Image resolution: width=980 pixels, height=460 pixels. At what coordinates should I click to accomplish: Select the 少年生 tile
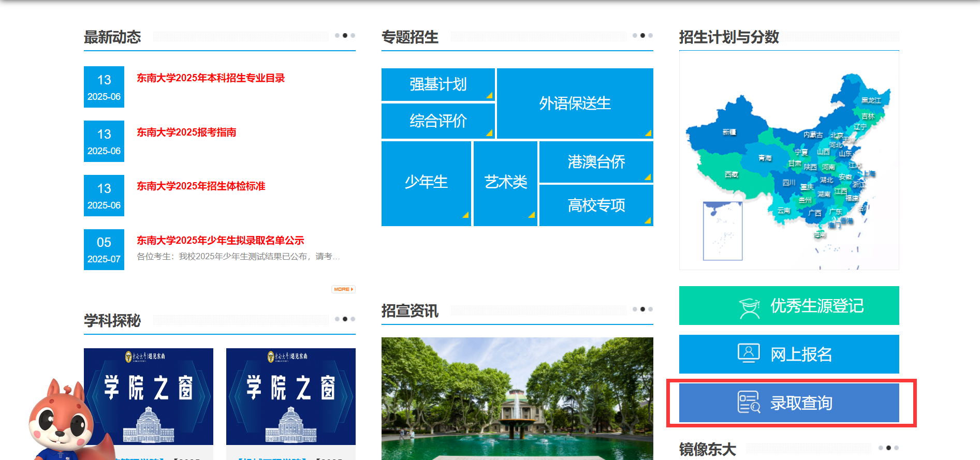pos(426,183)
